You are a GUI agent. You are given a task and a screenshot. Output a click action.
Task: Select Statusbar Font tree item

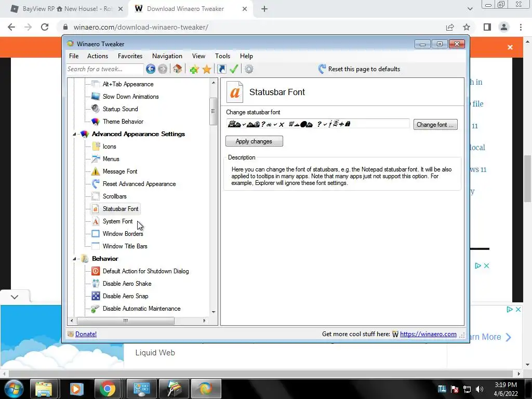pos(121,209)
